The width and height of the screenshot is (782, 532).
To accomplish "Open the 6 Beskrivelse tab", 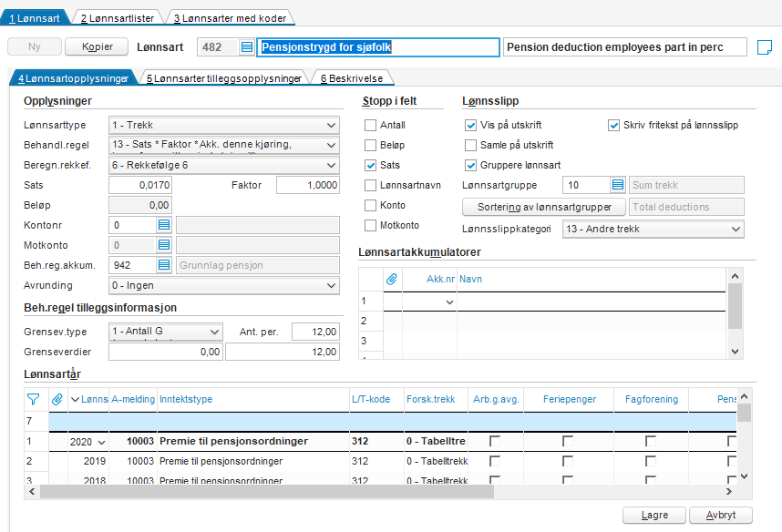I will 352,78.
